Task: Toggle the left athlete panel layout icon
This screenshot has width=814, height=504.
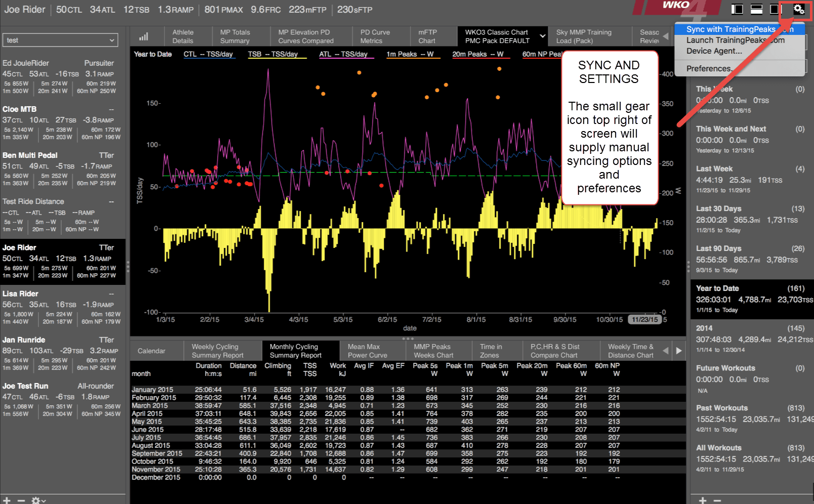Action: click(738, 9)
